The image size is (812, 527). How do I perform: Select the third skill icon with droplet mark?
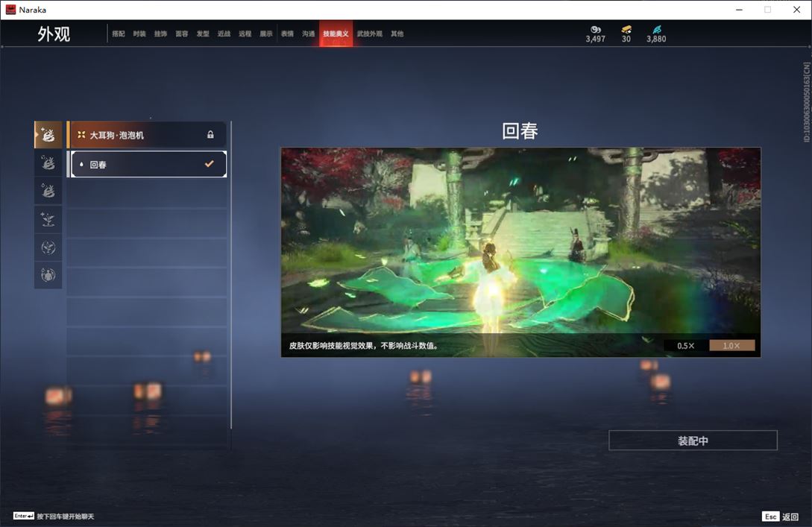(48, 191)
